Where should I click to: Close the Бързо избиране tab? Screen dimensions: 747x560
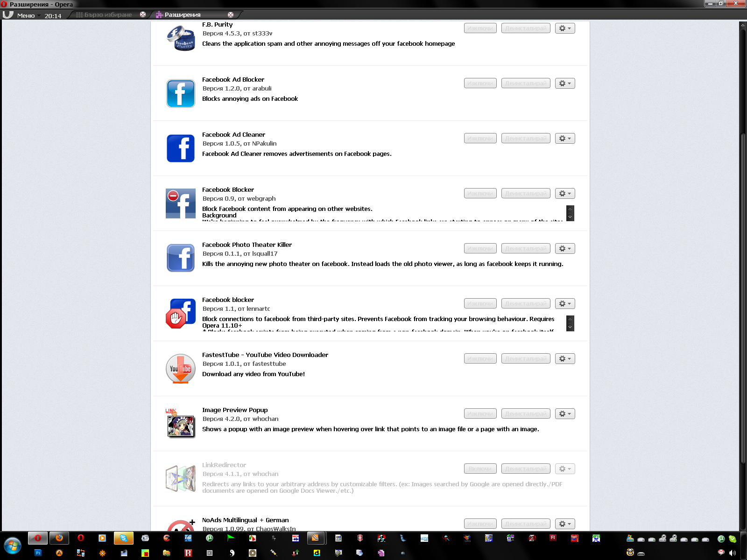pyautogui.click(x=143, y=15)
